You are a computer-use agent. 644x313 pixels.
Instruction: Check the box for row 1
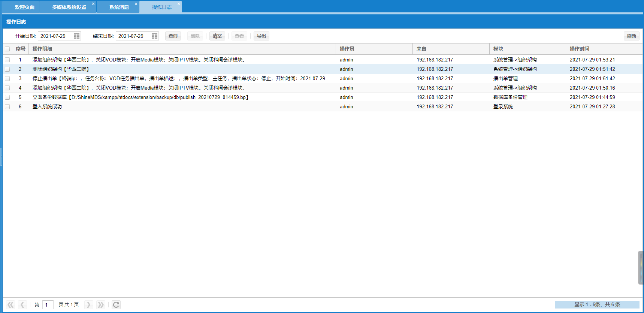tap(7, 60)
